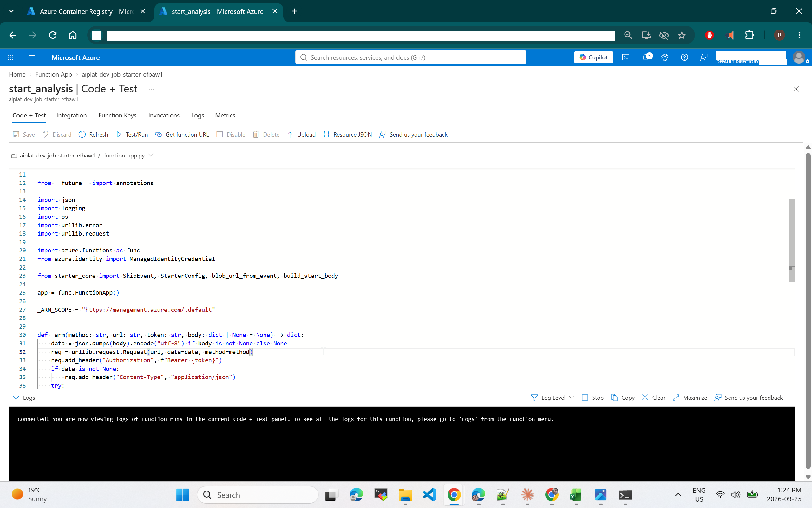Open Resource JSON view
Viewport: 812px width, 508px height.
click(347, 134)
